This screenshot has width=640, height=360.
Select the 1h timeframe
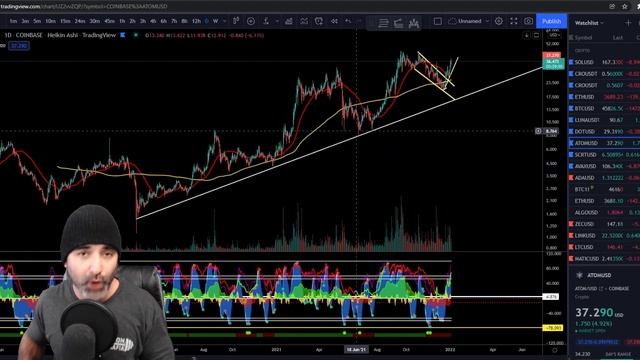(x=122, y=21)
